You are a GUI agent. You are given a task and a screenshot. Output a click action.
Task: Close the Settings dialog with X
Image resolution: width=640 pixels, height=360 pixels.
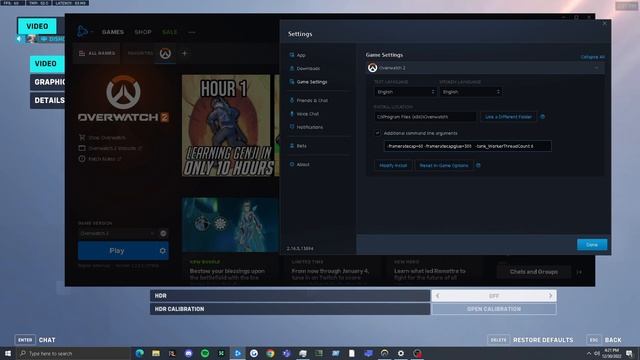click(x=604, y=24)
